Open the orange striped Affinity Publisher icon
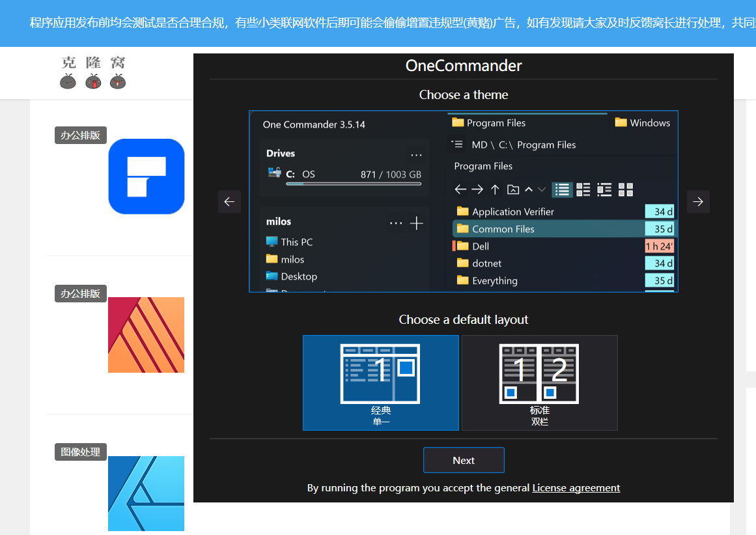 (x=146, y=335)
